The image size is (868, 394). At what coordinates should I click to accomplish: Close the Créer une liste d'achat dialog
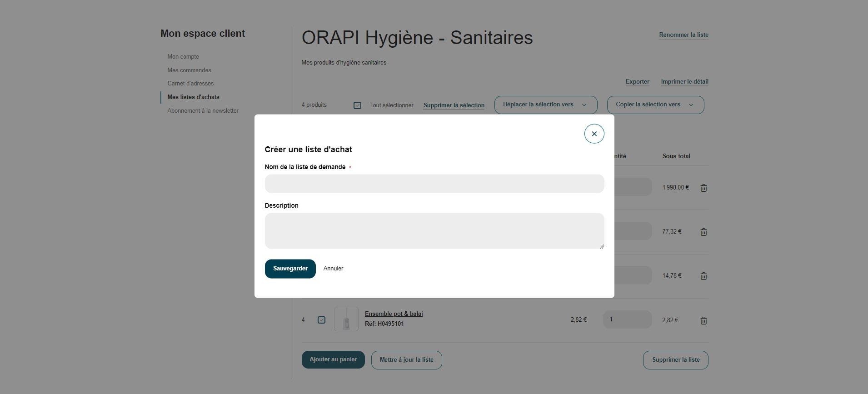point(594,134)
